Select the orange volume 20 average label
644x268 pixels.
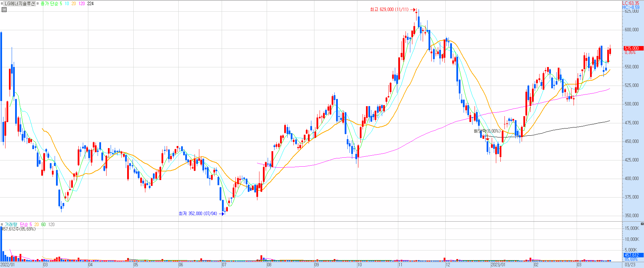click(x=36, y=224)
